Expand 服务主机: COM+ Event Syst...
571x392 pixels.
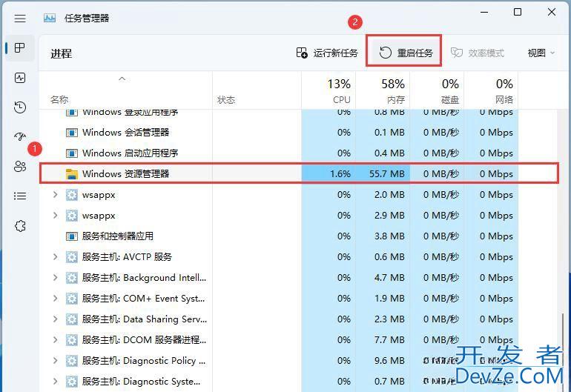click(x=56, y=299)
